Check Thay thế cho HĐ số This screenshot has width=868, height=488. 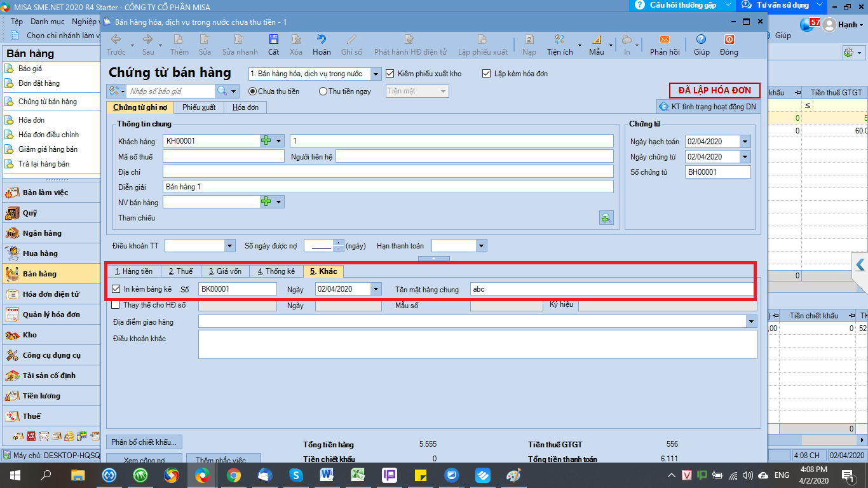tap(116, 306)
